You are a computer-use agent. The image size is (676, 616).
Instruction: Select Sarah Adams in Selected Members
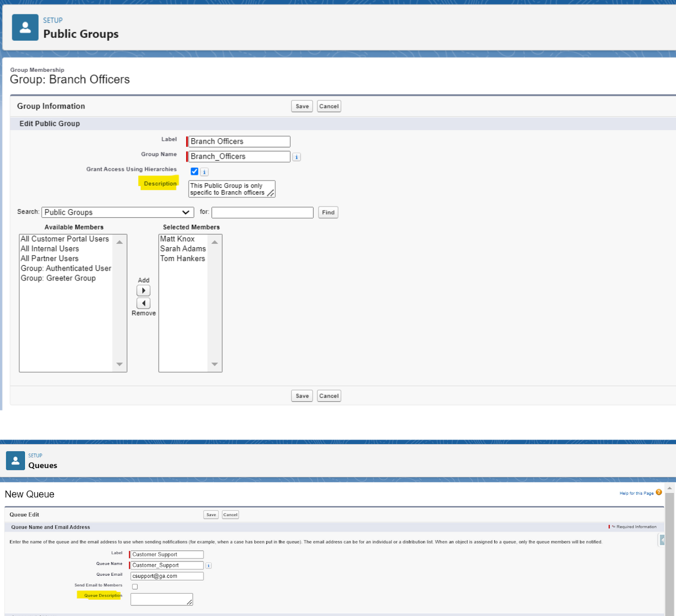coord(183,249)
